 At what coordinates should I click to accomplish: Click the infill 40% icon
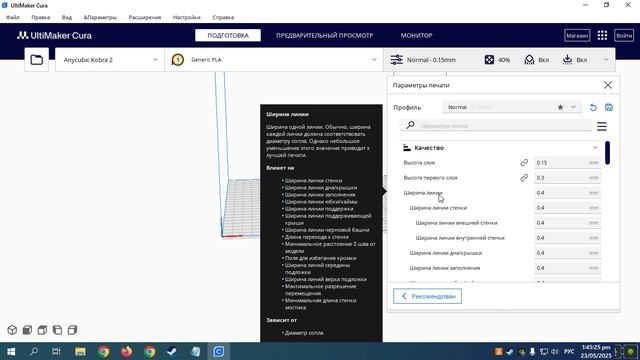click(x=489, y=60)
